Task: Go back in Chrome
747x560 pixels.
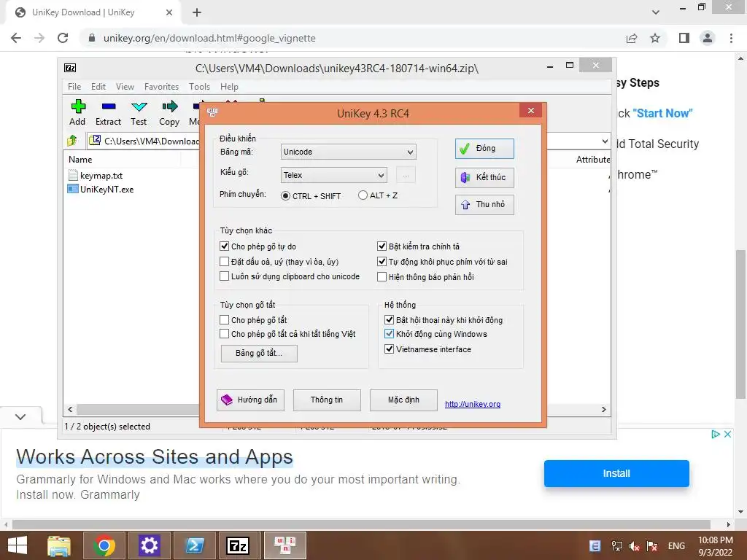Action: [x=16, y=38]
